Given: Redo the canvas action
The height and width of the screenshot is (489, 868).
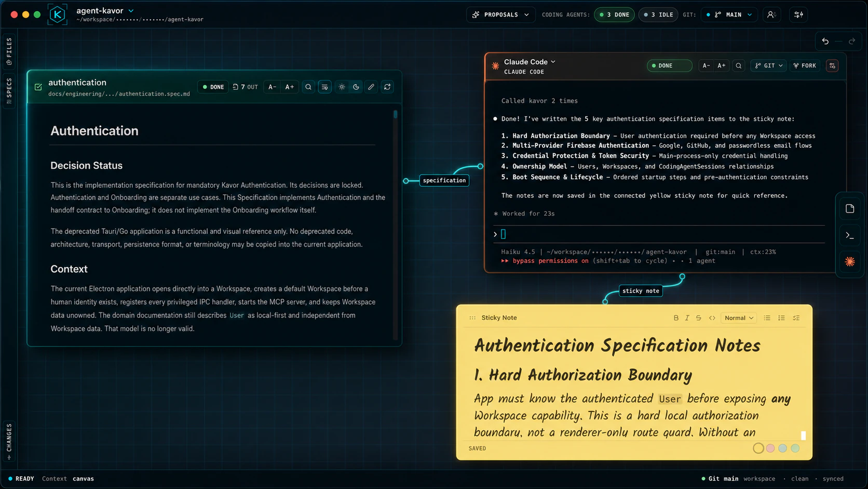Looking at the screenshot, I should pyautogui.click(x=852, y=41).
